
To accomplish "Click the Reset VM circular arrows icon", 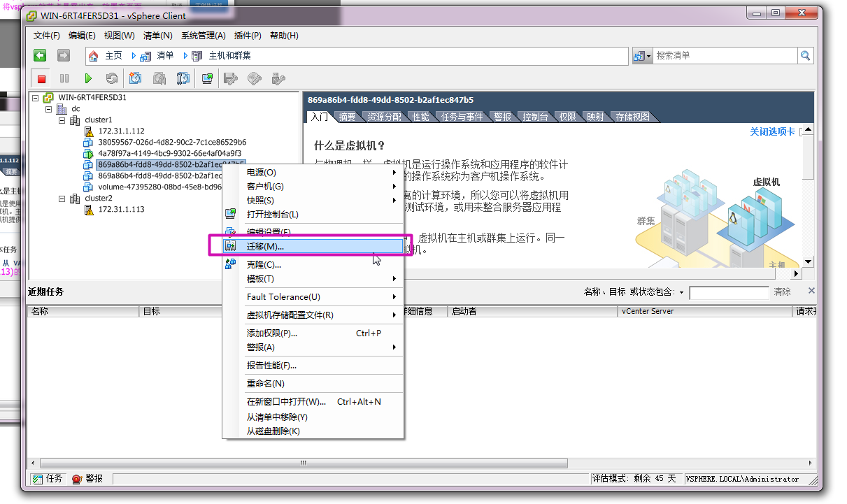I will pos(112,79).
